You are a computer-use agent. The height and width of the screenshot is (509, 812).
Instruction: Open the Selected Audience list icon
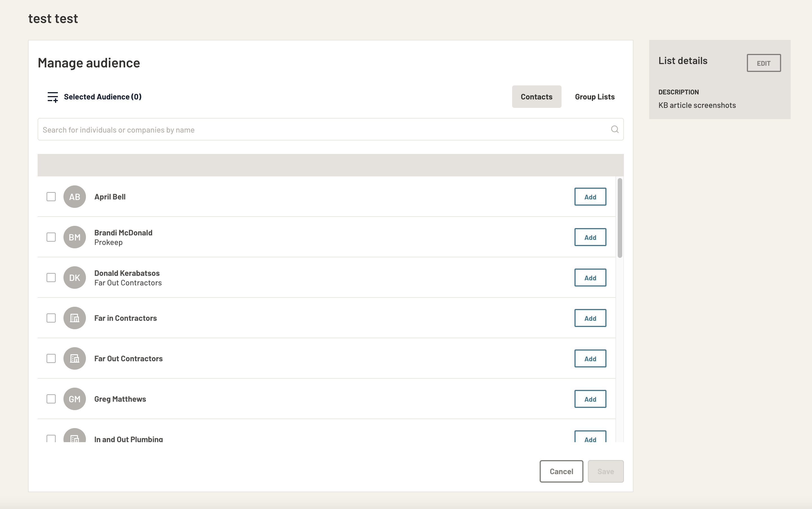(53, 97)
